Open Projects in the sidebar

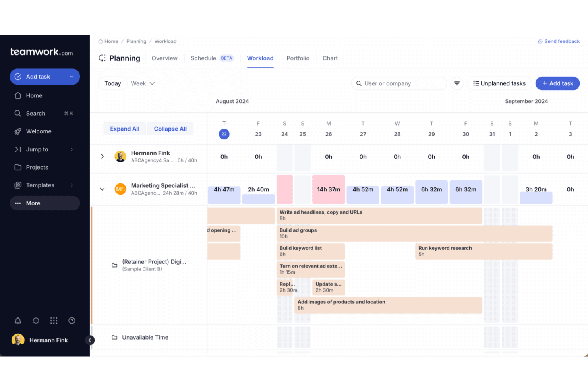point(45,167)
